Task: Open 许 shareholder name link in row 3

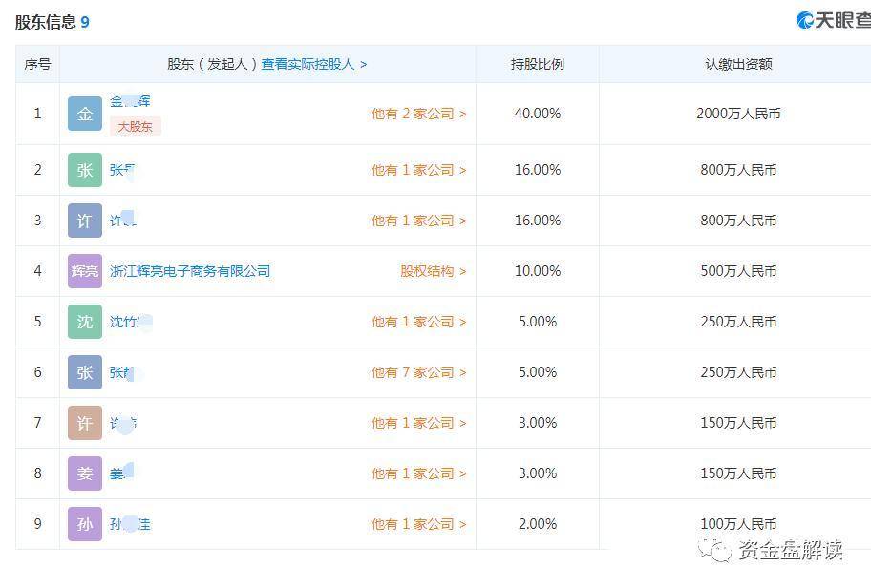Action: (x=123, y=220)
